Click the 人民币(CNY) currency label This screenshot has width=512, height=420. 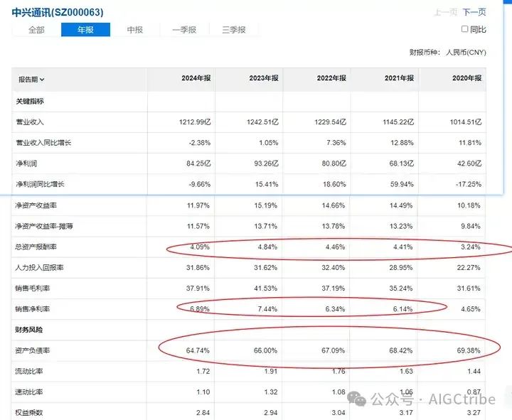466,53
